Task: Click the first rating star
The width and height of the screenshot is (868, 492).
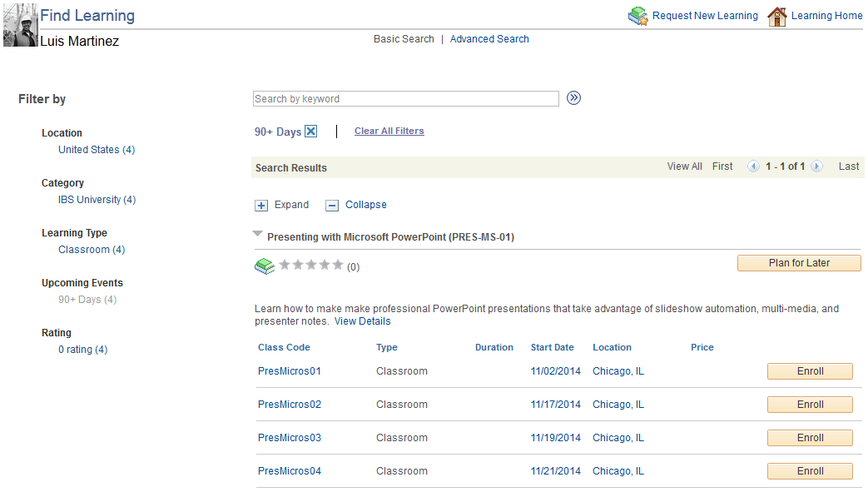Action: (x=284, y=264)
